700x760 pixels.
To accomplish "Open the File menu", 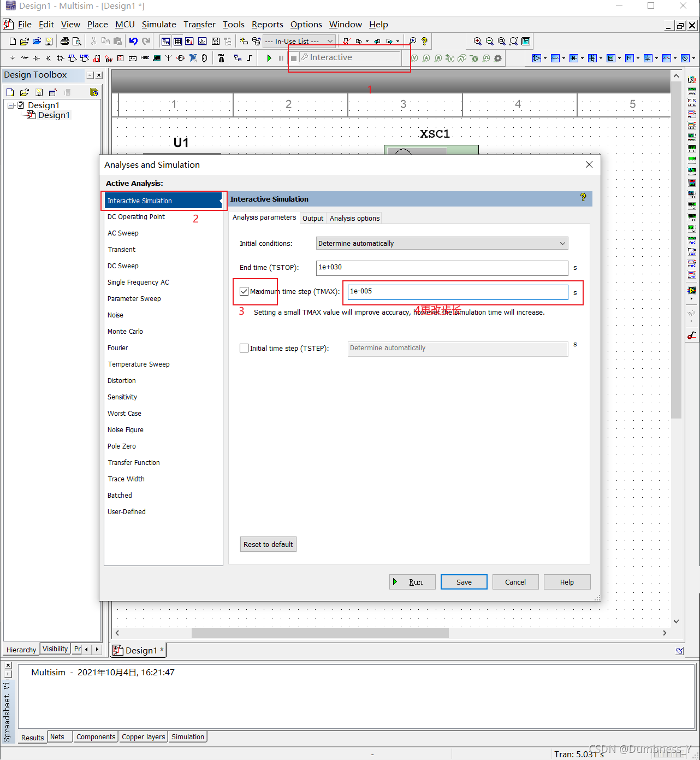I will pos(25,24).
